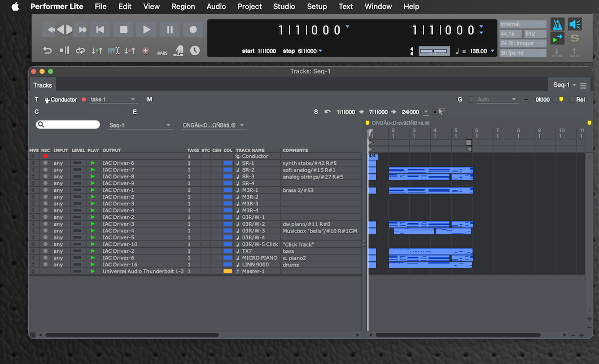This screenshot has height=364, width=599.
Task: Toggle play enable for TX7 track
Action: pyautogui.click(x=93, y=251)
